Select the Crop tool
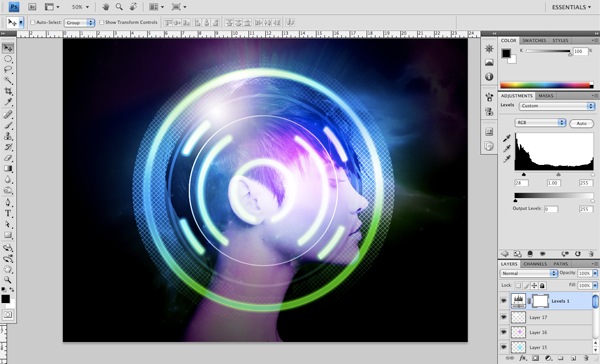This screenshot has height=364, width=600. 8,91
